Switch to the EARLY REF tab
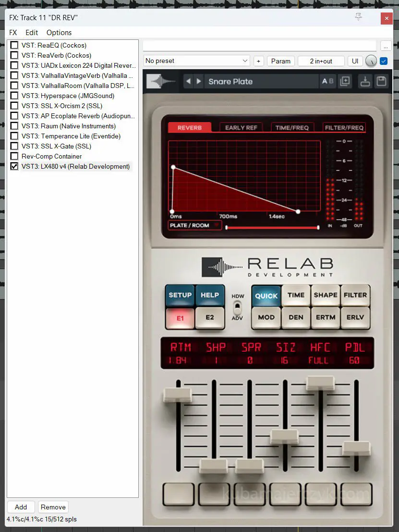This screenshot has height=532, width=399. tap(241, 127)
